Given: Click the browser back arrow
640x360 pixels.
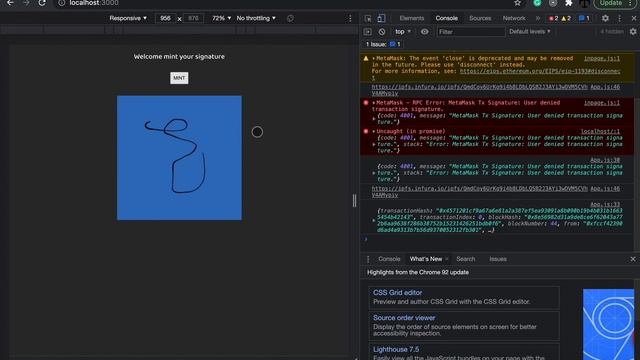Looking at the screenshot, I should pos(10,3).
